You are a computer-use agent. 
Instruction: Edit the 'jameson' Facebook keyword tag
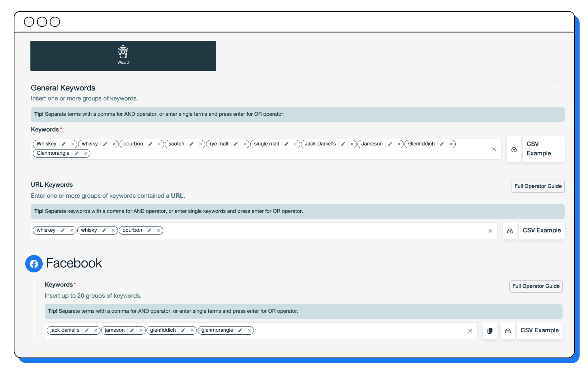click(132, 330)
